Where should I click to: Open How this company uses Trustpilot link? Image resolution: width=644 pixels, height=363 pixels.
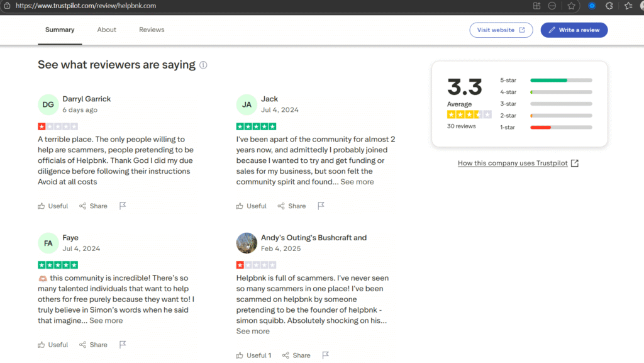(x=518, y=163)
